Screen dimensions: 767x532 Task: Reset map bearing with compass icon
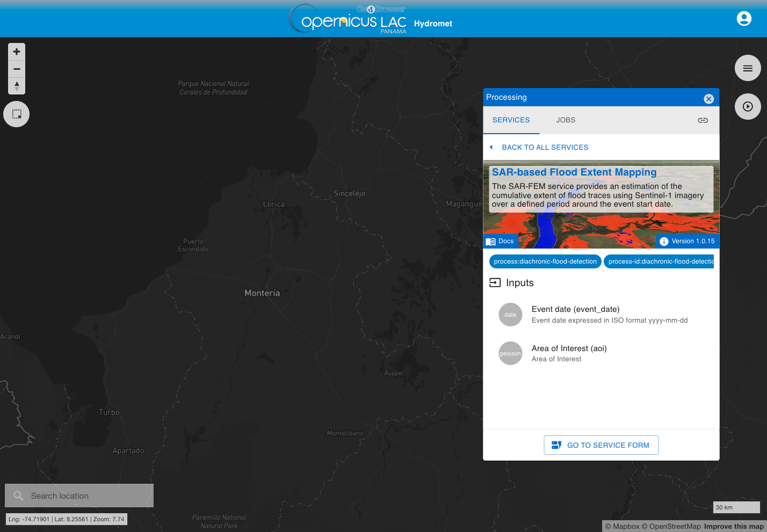coord(17,86)
